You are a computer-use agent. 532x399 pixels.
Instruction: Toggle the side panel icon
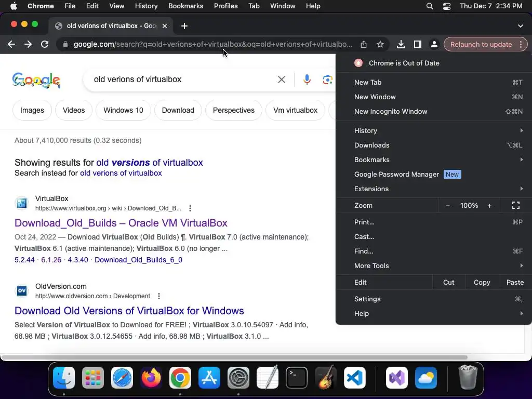[418, 45]
